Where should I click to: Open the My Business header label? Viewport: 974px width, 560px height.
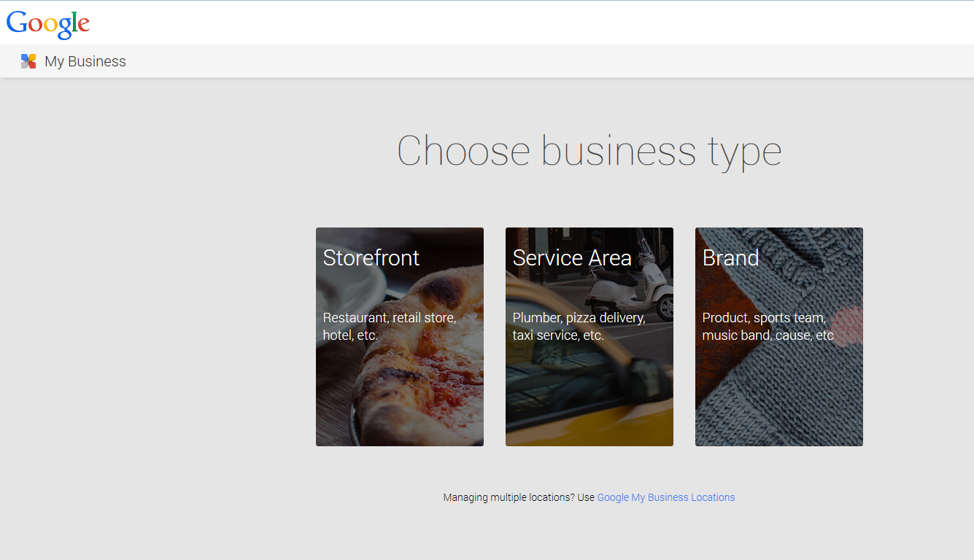click(85, 62)
